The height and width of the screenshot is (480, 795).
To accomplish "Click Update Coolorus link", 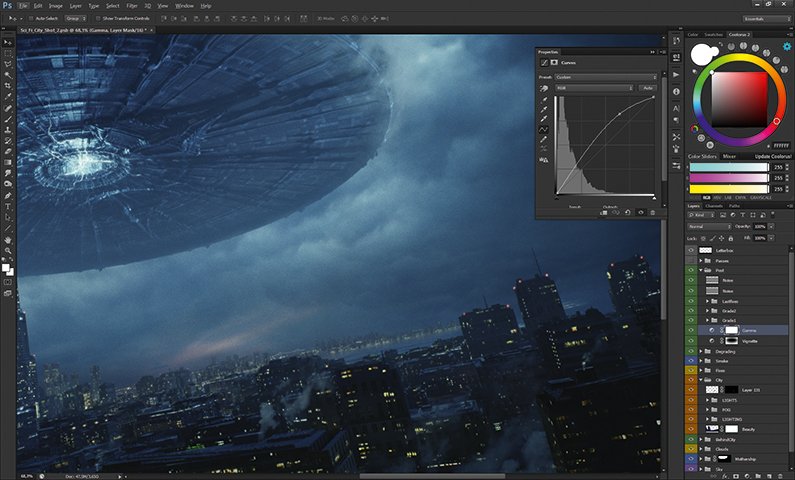I will click(773, 156).
